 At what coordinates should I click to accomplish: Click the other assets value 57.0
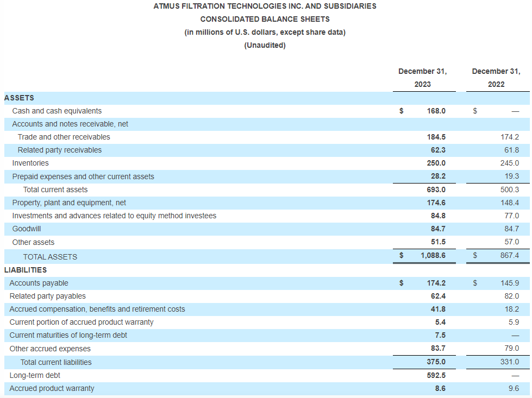coord(512,242)
